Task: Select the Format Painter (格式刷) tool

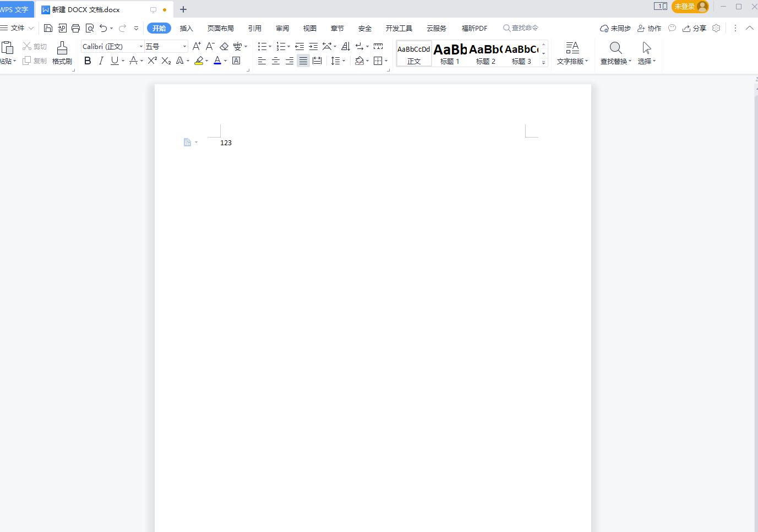Action: click(x=62, y=53)
